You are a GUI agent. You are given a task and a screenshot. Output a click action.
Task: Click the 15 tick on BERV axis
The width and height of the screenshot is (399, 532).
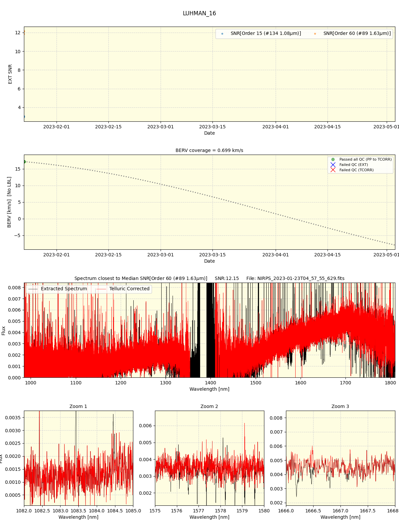tap(18, 169)
